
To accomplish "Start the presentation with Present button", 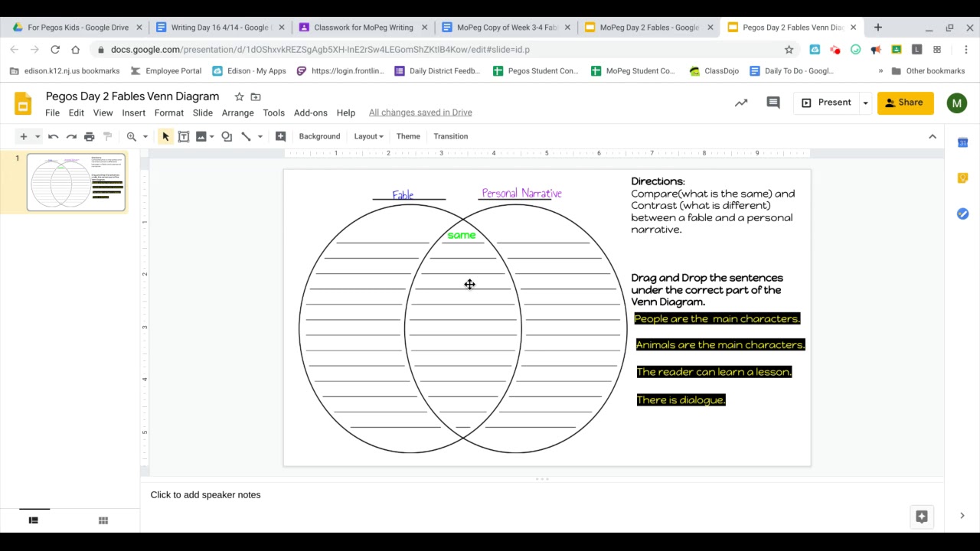I will [826, 103].
